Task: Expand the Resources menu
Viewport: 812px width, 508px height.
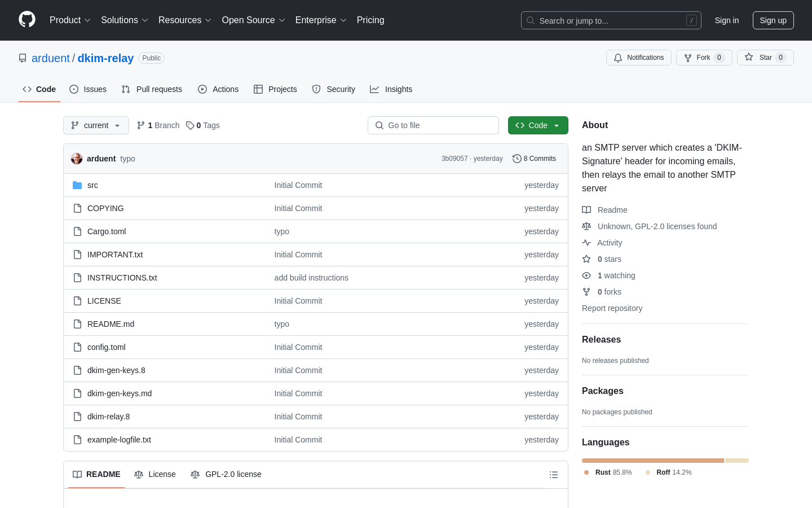Action: pos(185,20)
